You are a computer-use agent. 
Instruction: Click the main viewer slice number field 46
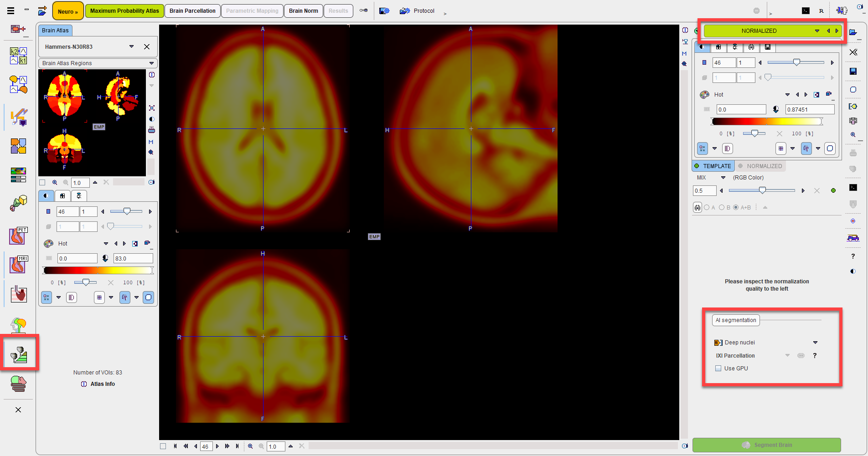click(206, 446)
